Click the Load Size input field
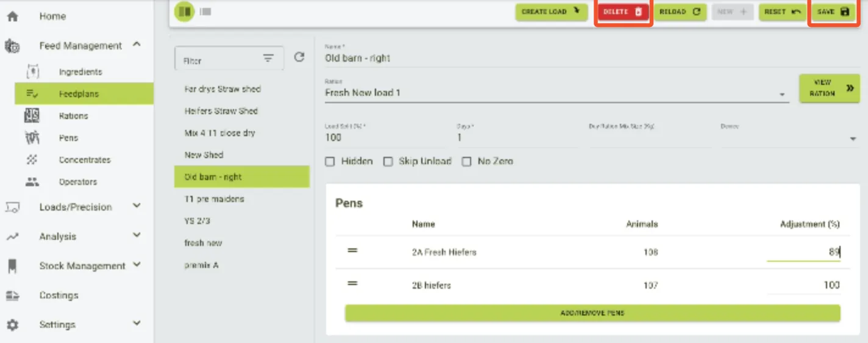This screenshot has height=343, width=868. tap(384, 138)
